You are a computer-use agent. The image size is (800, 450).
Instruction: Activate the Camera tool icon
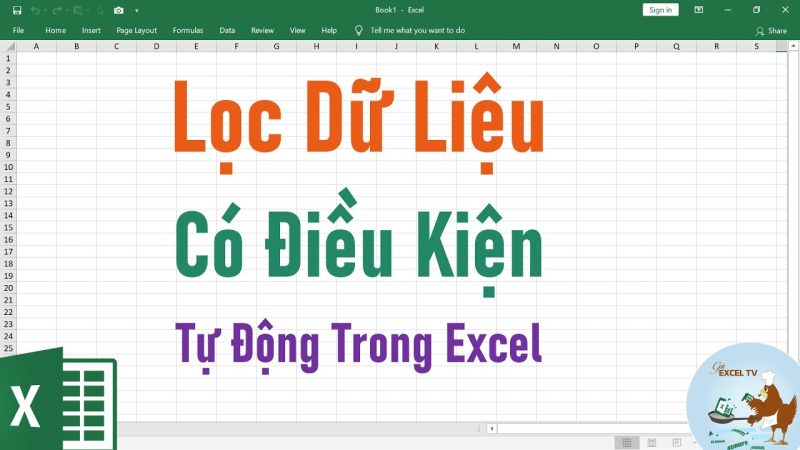coord(119,10)
